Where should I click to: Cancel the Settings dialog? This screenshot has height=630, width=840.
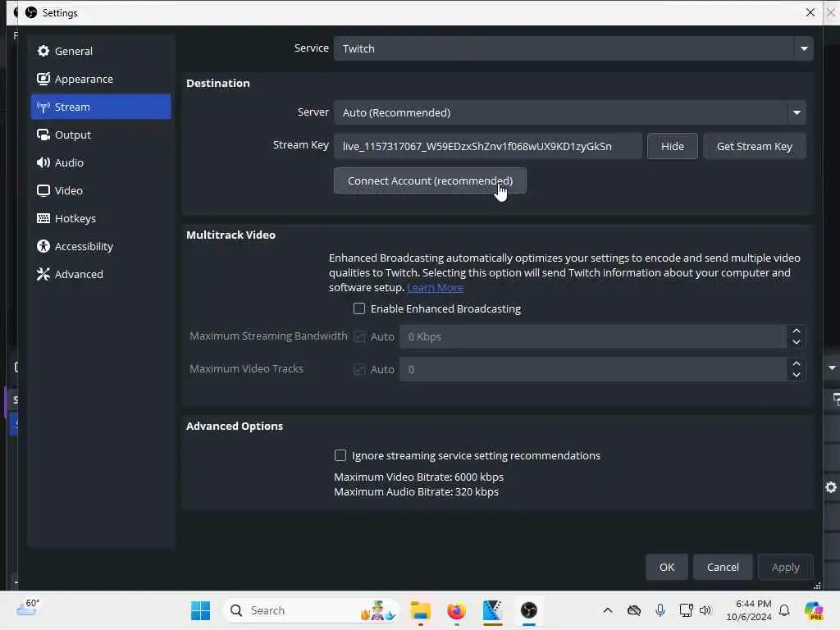[x=723, y=567]
